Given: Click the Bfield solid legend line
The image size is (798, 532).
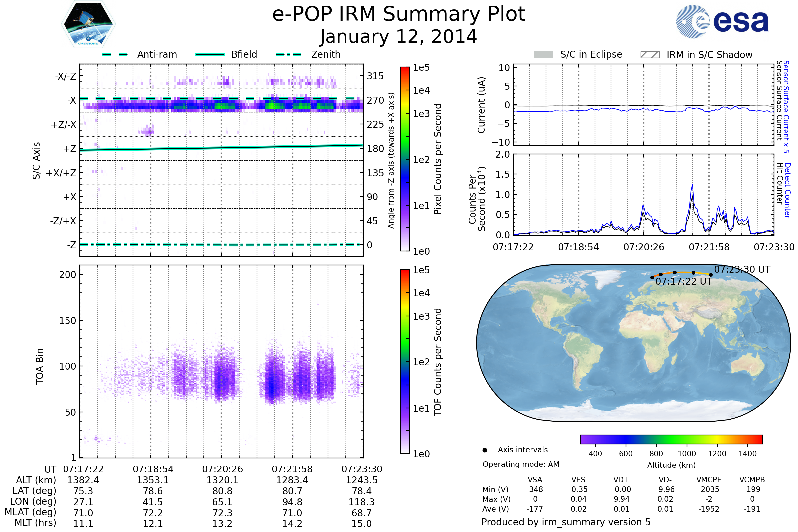Looking at the screenshot, I should [210, 54].
